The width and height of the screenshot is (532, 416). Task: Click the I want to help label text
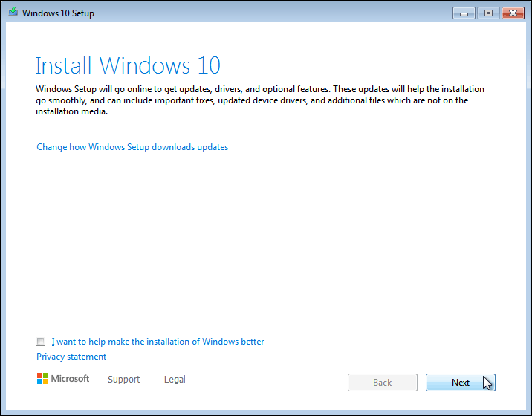click(158, 342)
